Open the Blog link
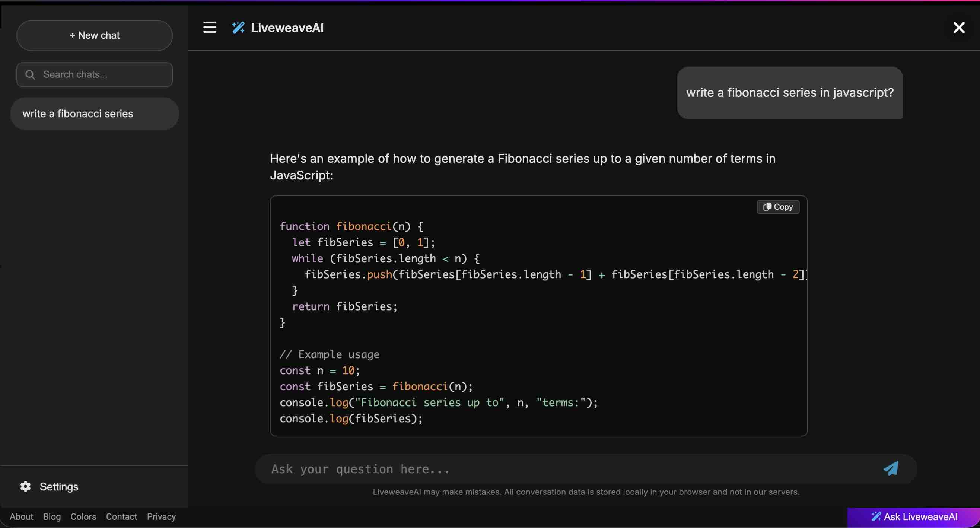Image resolution: width=980 pixels, height=528 pixels. click(x=52, y=516)
